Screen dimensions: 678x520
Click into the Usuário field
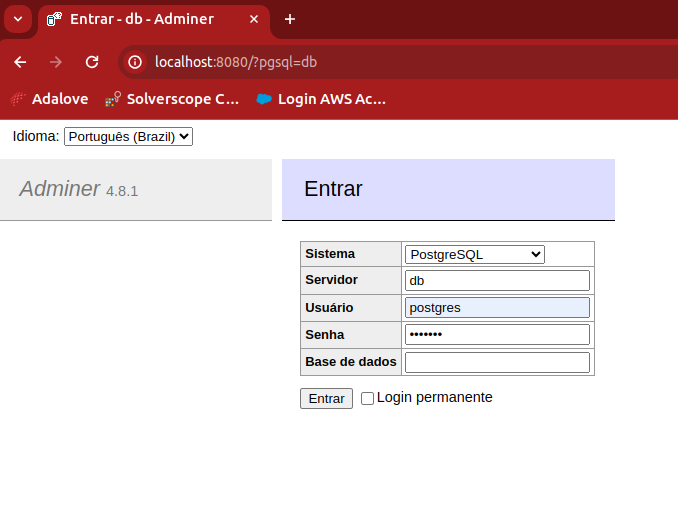pyautogui.click(x=497, y=308)
